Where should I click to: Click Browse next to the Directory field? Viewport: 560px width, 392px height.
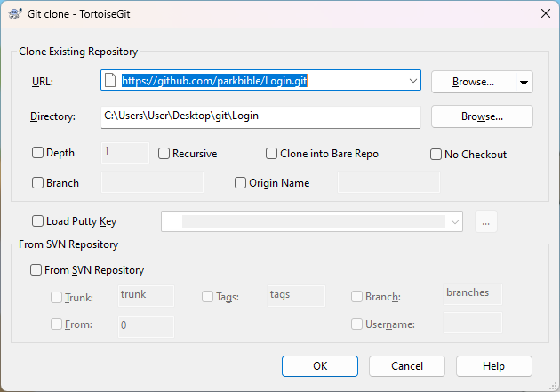point(482,116)
